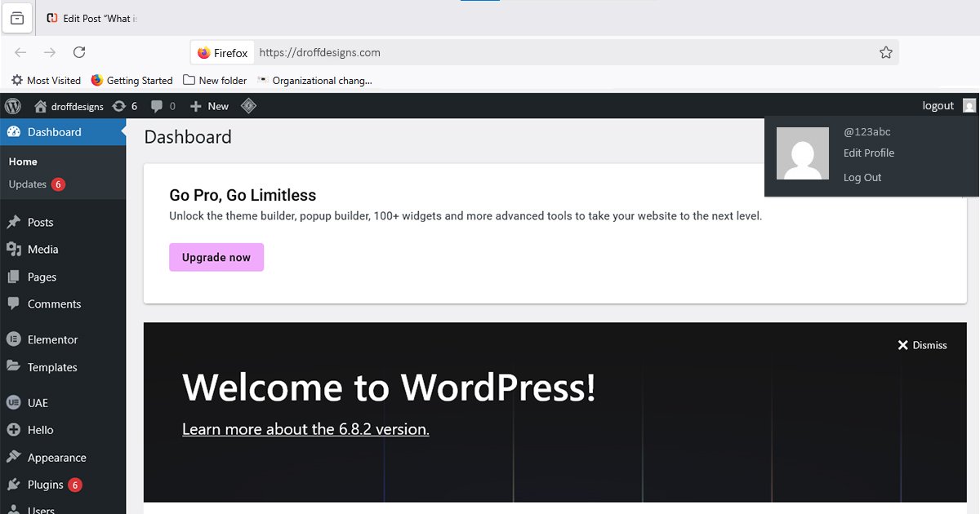
Task: Click Log Out in the profile dropdown
Action: (x=862, y=177)
